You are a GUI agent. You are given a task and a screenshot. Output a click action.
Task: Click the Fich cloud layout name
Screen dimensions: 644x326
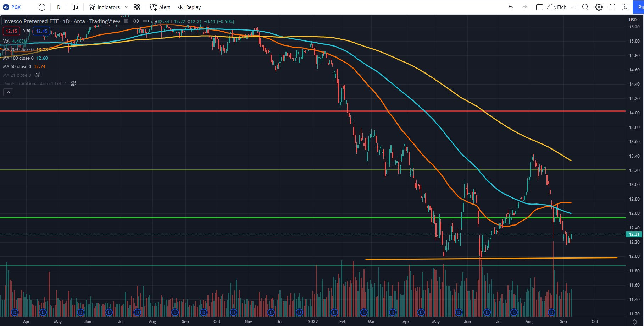pyautogui.click(x=557, y=7)
